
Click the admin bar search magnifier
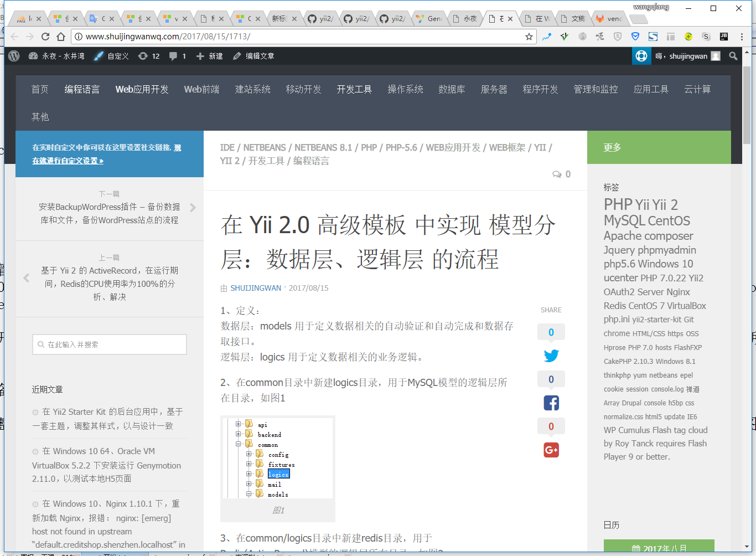[733, 56]
